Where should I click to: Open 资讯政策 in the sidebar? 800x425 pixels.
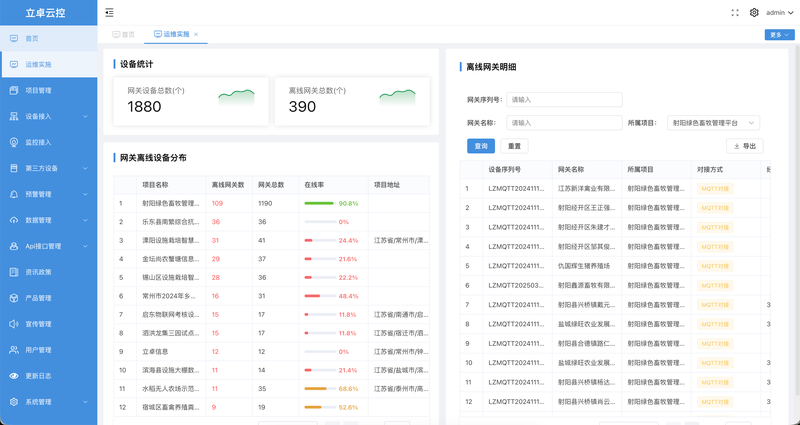tap(48, 272)
